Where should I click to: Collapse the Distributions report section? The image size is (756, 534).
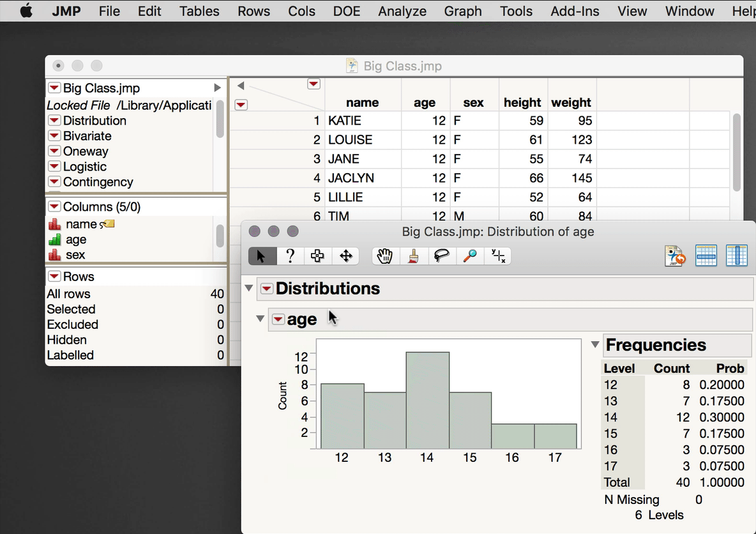point(248,288)
